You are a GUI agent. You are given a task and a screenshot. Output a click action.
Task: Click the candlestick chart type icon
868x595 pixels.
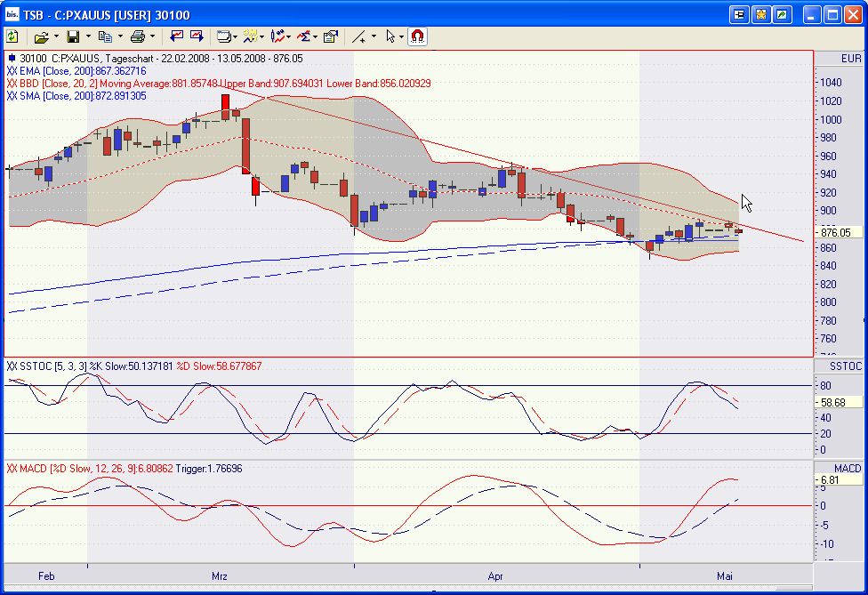point(277,37)
